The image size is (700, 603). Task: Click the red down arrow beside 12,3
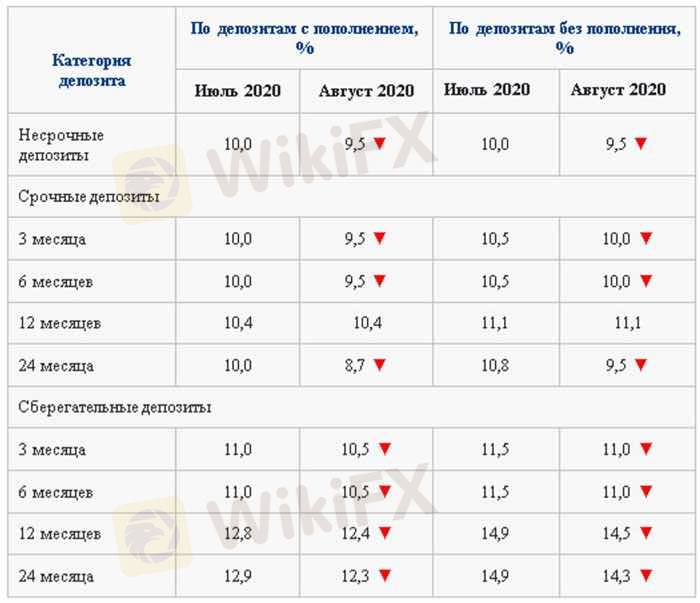[x=385, y=576]
